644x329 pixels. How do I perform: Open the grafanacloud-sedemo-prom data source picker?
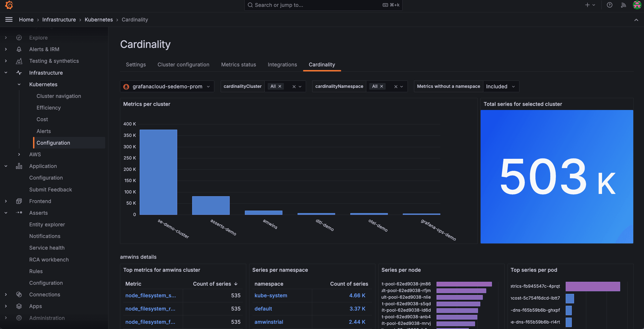(x=167, y=86)
